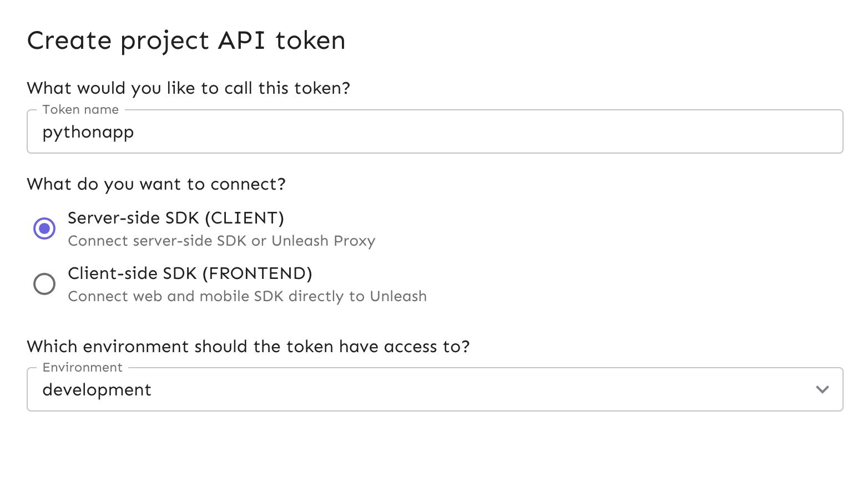Click the "What do you want to connect?" question
Image resolution: width=868 pixels, height=498 pixels.
click(x=156, y=184)
